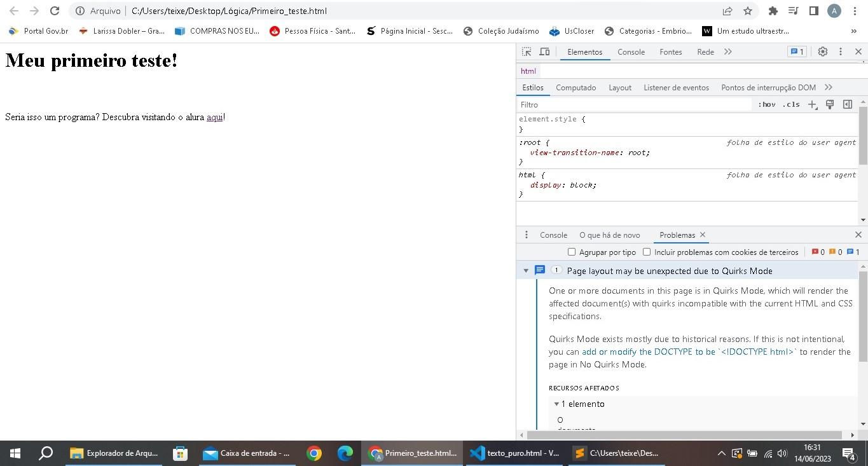Switch to texto_puro.html VS Code window

click(x=514, y=453)
